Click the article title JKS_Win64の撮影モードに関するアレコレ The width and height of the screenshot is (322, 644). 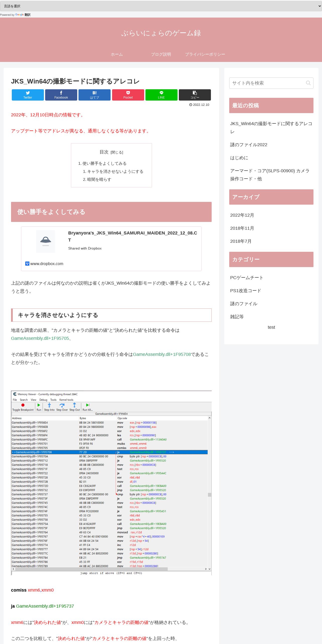point(75,81)
